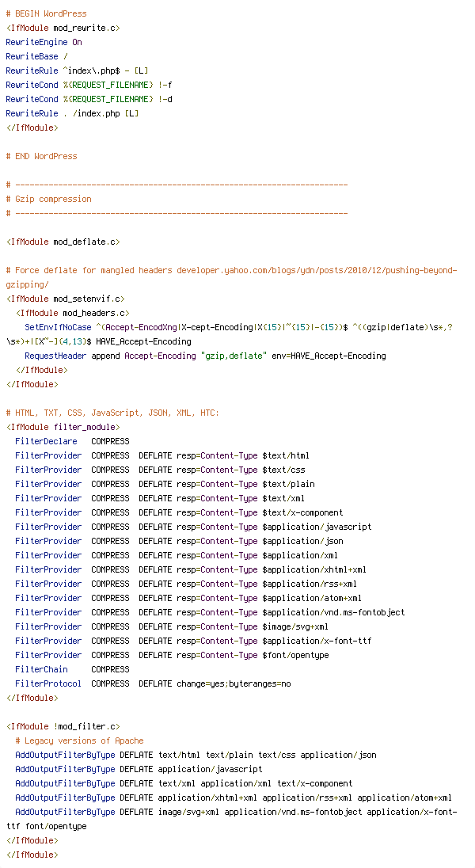Click FilterProvider line for $application/xhtml+xml
This screenshot has width=475, height=868.
point(191,569)
